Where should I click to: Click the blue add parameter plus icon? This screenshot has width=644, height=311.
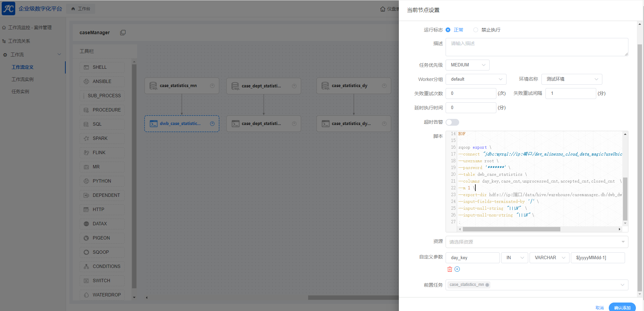click(457, 269)
